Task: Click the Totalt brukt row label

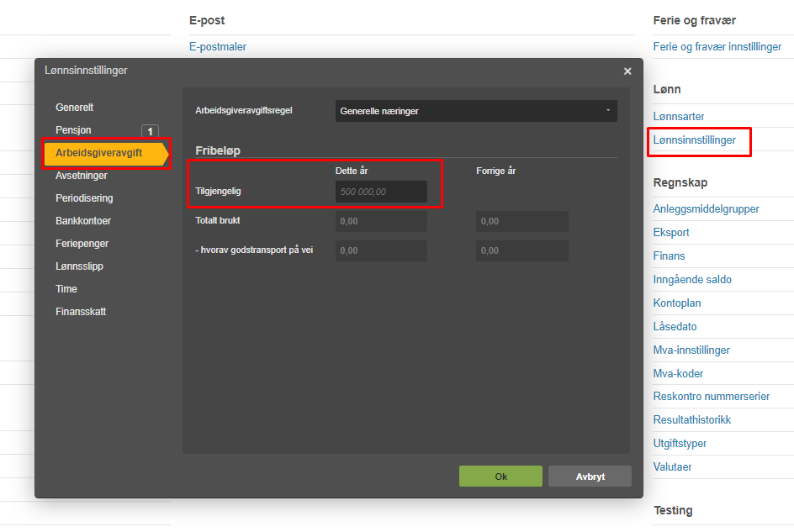Action: [218, 221]
